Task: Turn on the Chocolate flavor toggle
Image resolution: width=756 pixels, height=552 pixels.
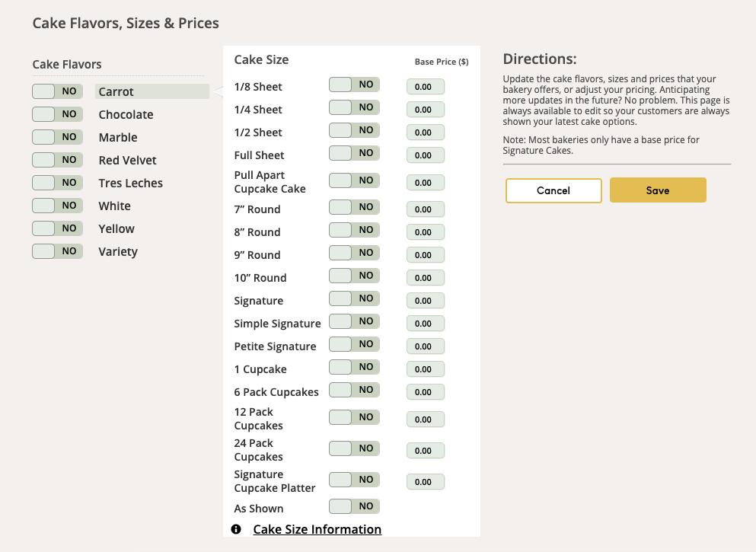Action: (57, 114)
